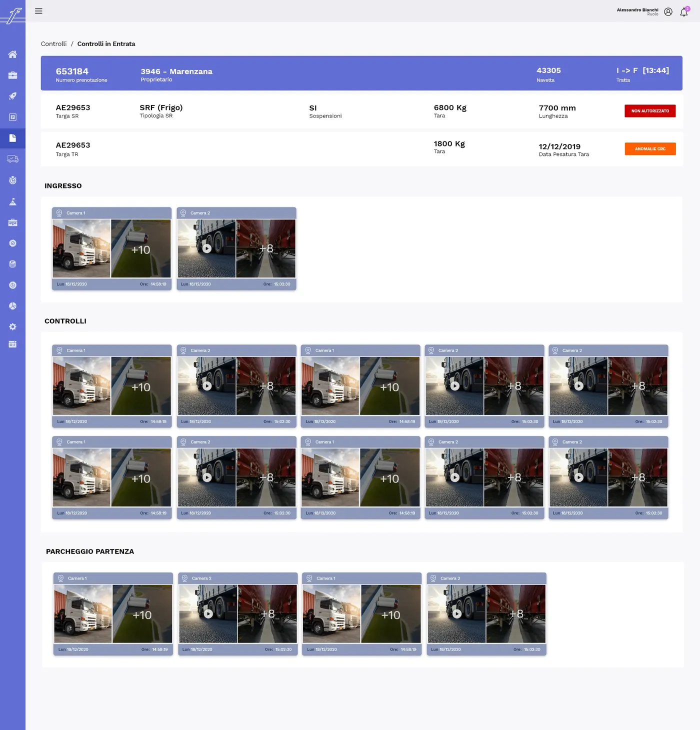Screen dimensions: 700x730
Task: Open the stopwatch icon in the sidebar
Action: coord(12,180)
